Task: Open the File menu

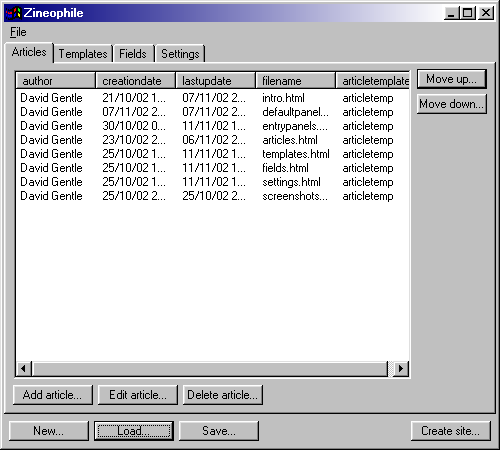Action: [18, 32]
